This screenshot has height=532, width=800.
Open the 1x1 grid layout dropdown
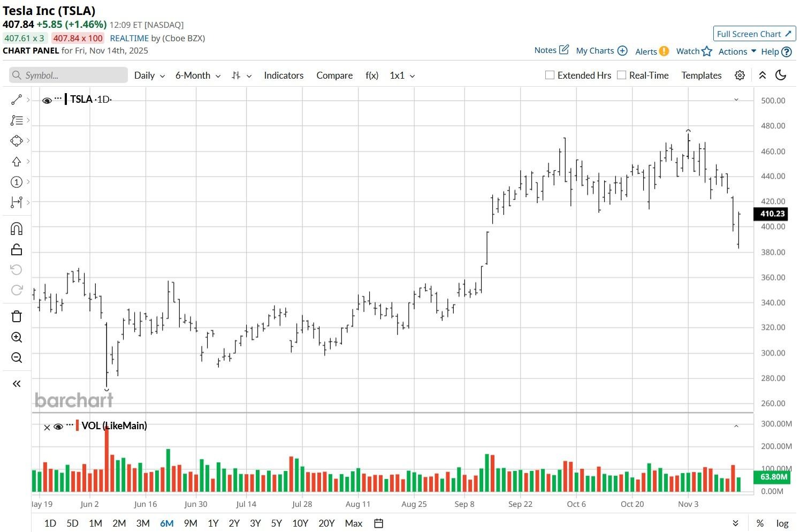tap(402, 75)
